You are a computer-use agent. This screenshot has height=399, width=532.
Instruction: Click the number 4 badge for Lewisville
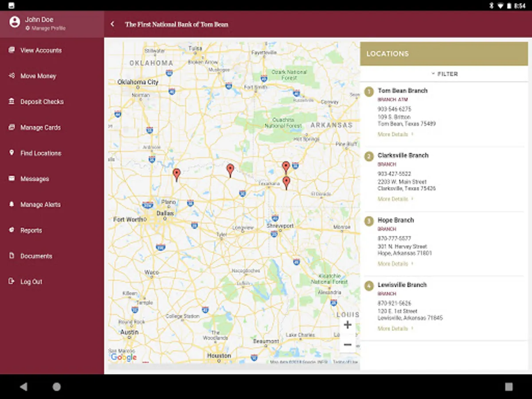pyautogui.click(x=369, y=286)
